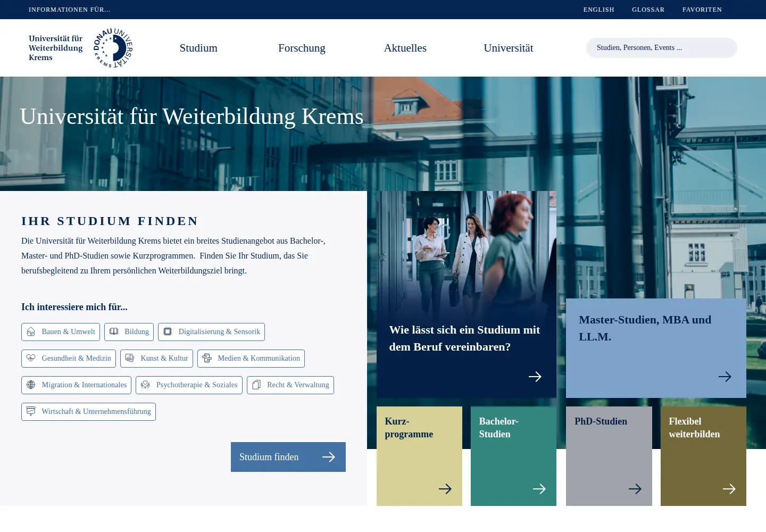This screenshot has height=532, width=766.
Task: Click arrow on Flexibel weiterbilden card
Action: [729, 489]
